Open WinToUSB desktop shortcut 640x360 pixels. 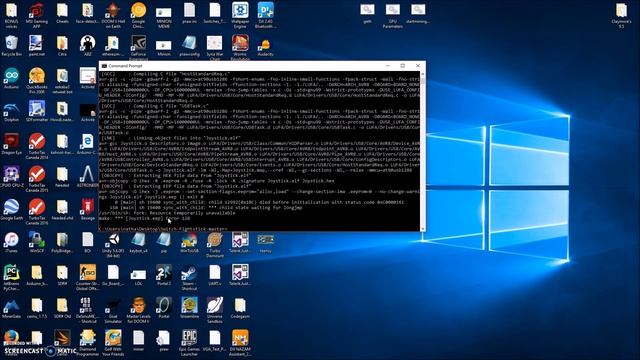coord(189,242)
